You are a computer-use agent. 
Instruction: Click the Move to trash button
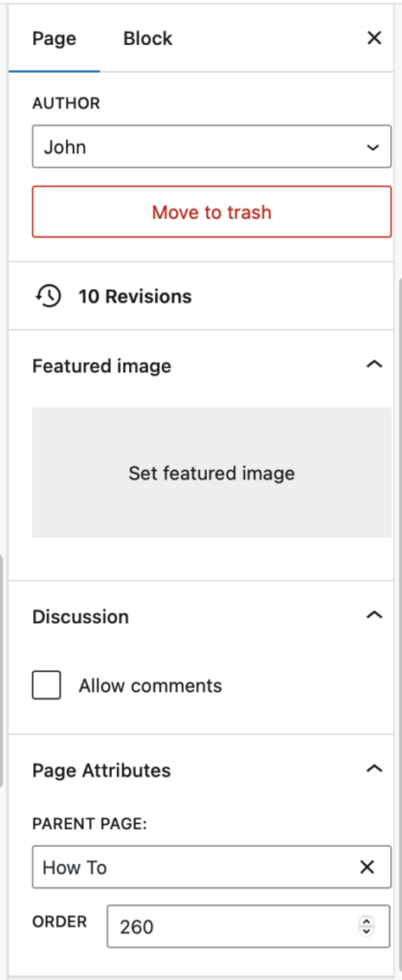(212, 212)
